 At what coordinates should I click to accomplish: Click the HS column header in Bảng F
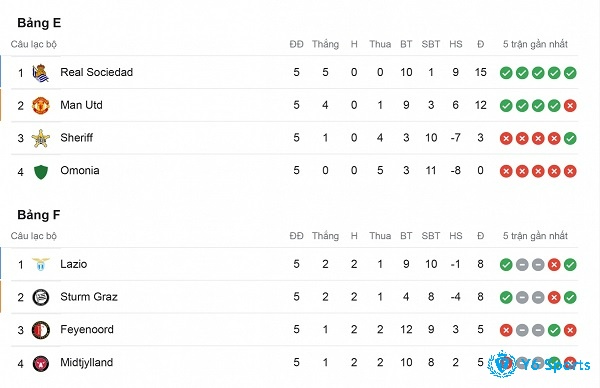455,236
